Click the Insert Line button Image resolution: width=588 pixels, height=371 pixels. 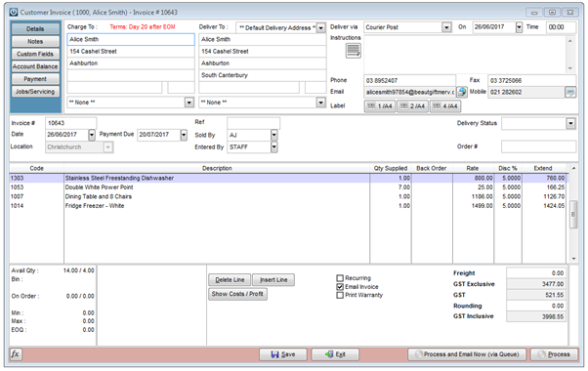(x=273, y=279)
